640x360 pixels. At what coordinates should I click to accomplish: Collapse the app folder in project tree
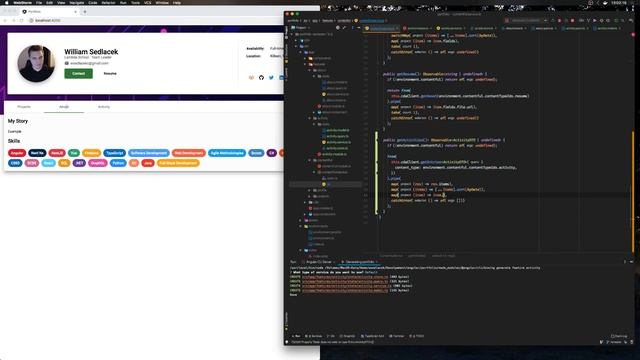[x=301, y=52]
